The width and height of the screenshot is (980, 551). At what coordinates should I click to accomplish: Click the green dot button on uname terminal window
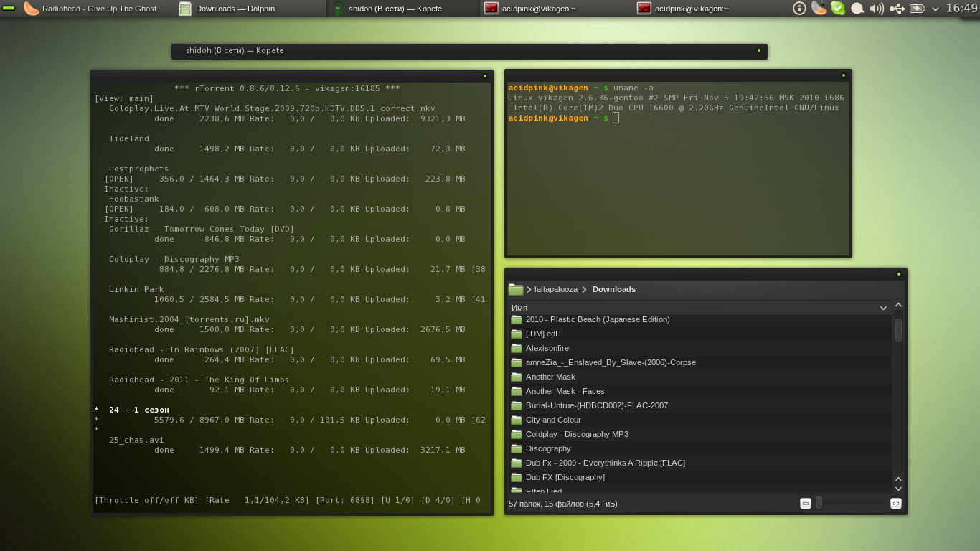(843, 75)
